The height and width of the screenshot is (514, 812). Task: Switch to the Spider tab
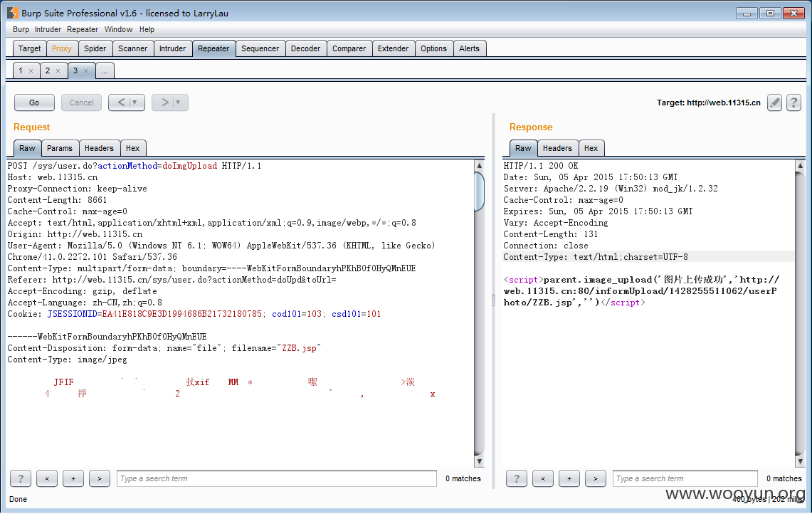[x=95, y=48]
